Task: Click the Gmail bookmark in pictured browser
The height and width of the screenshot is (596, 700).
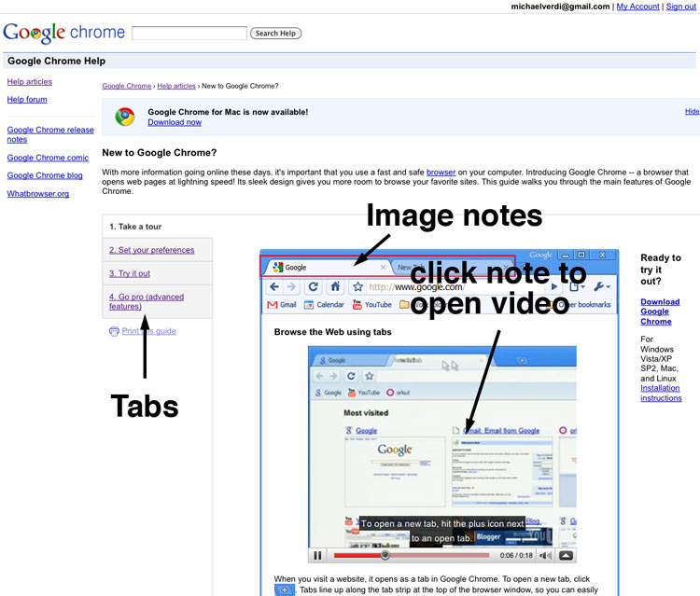Action: [x=281, y=305]
